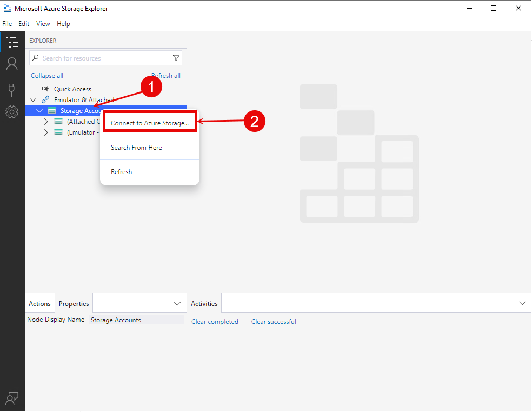Image resolution: width=532 pixels, height=412 pixels.
Task: Click the Emulator & Attached link icon
Action: tap(45, 100)
